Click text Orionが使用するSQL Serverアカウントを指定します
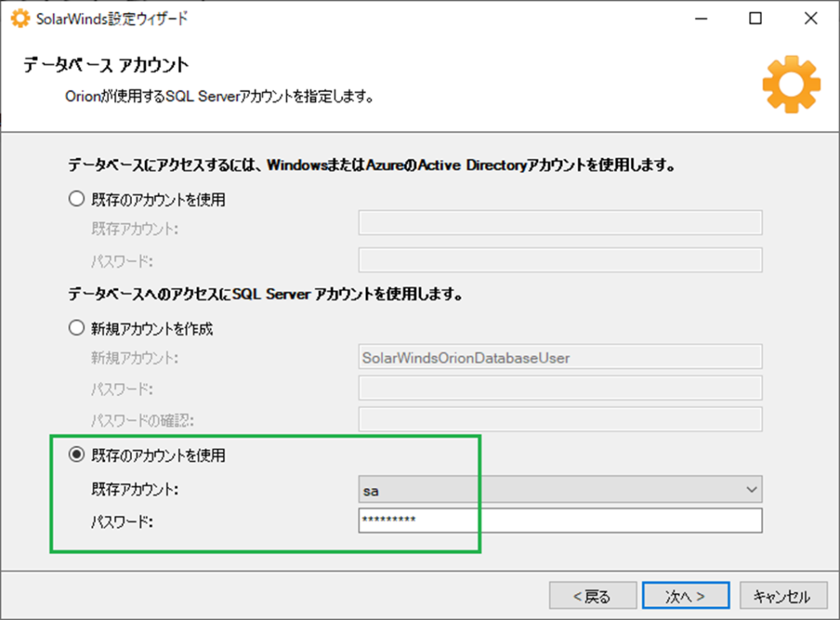This screenshot has height=620, width=840. [x=219, y=97]
